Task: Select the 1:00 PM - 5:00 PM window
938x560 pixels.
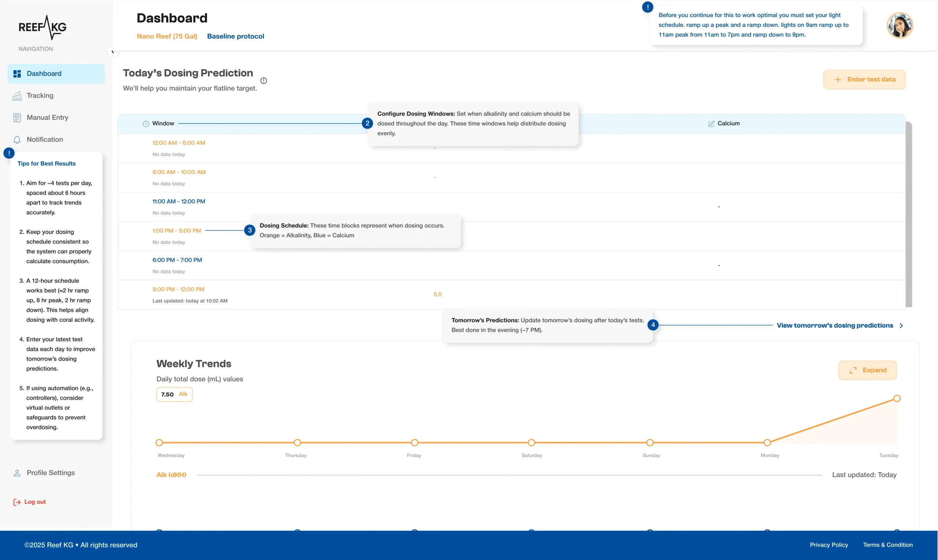Action: click(177, 231)
